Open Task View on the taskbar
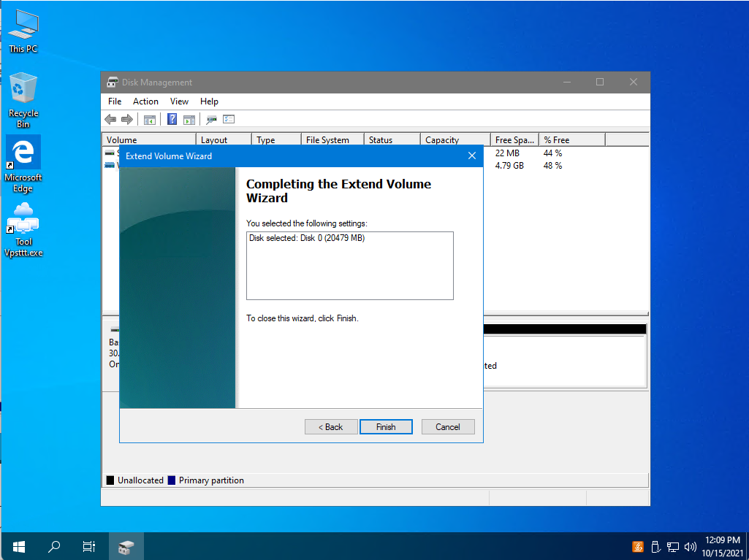This screenshot has width=749, height=560. [x=89, y=546]
